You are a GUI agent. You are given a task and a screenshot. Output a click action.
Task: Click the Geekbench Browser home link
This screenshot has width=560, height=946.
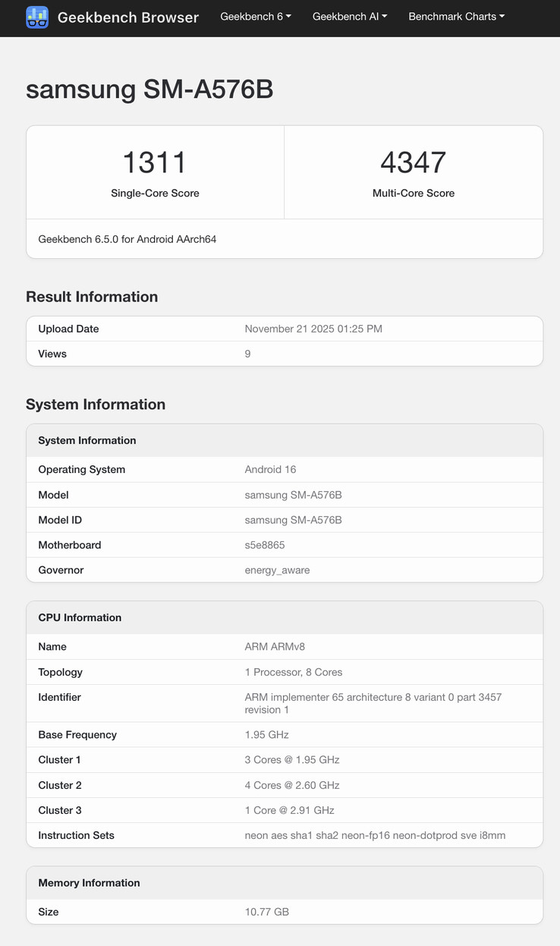127,17
